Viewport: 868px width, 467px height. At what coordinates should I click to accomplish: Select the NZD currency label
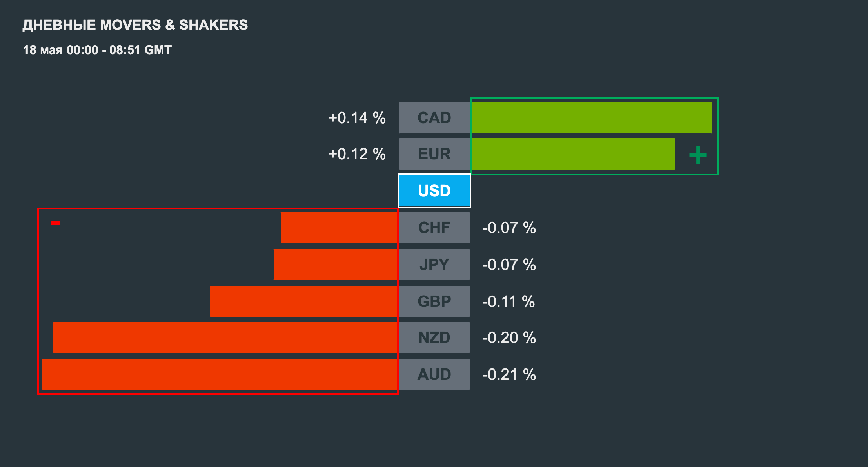click(434, 337)
